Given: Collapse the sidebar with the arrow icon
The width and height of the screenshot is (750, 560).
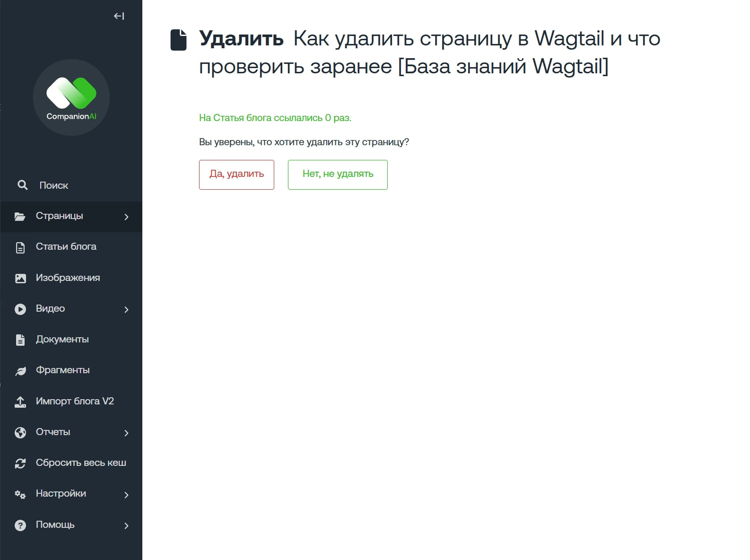Looking at the screenshot, I should [x=119, y=16].
